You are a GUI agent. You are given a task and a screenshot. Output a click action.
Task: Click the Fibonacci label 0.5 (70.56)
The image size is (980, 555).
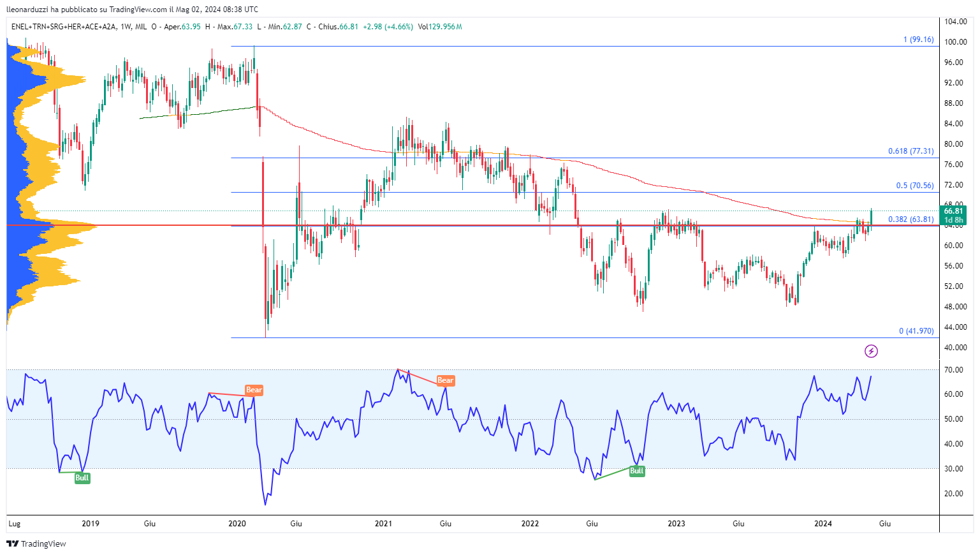(x=914, y=186)
